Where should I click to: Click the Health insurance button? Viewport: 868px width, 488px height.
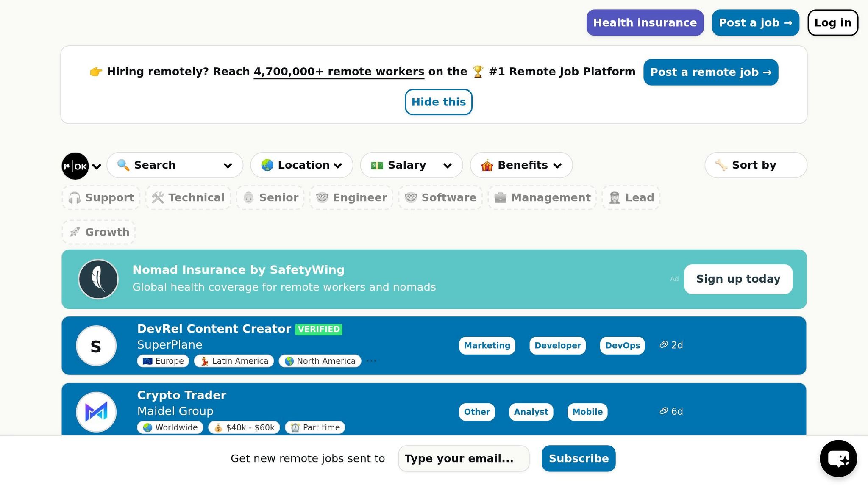click(645, 23)
